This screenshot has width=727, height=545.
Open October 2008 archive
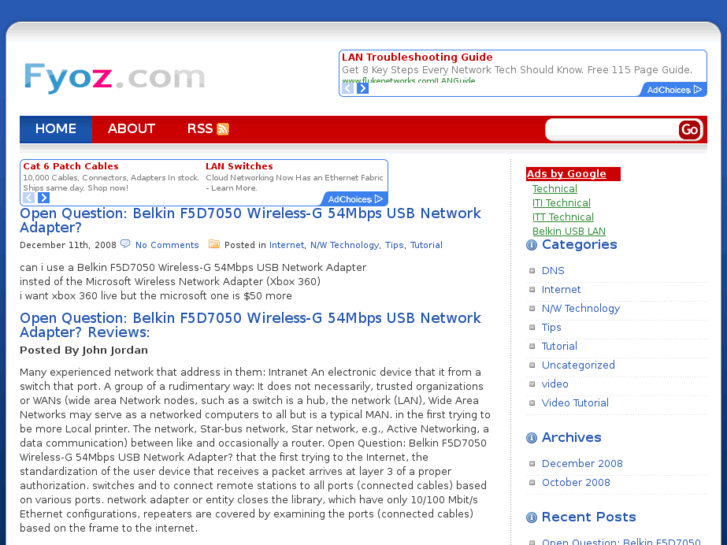576,482
